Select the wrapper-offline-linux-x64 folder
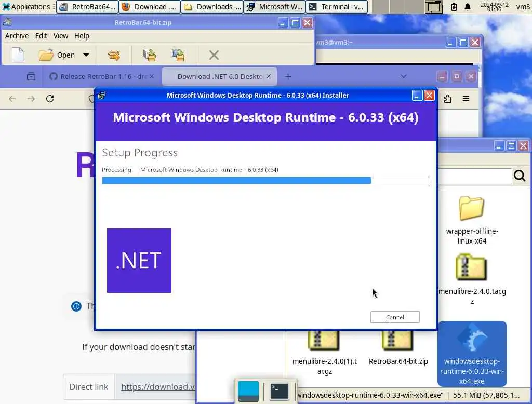The image size is (532, 404). click(472, 221)
